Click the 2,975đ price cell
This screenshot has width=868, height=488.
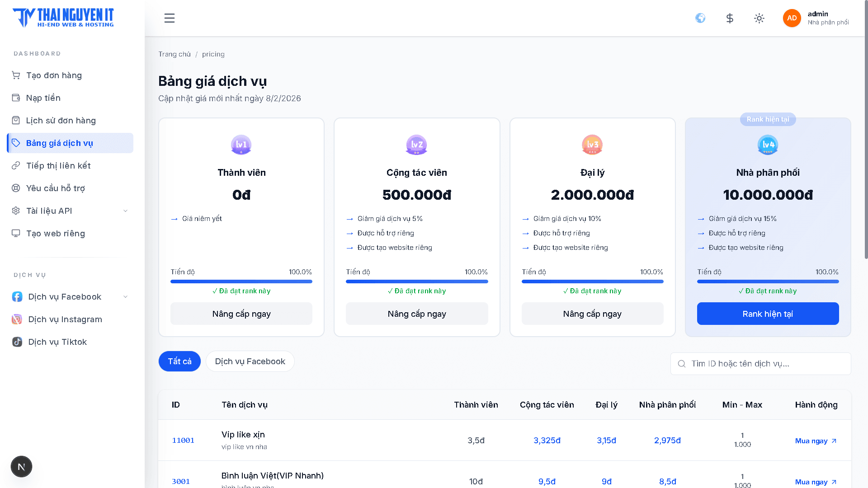coord(667,441)
